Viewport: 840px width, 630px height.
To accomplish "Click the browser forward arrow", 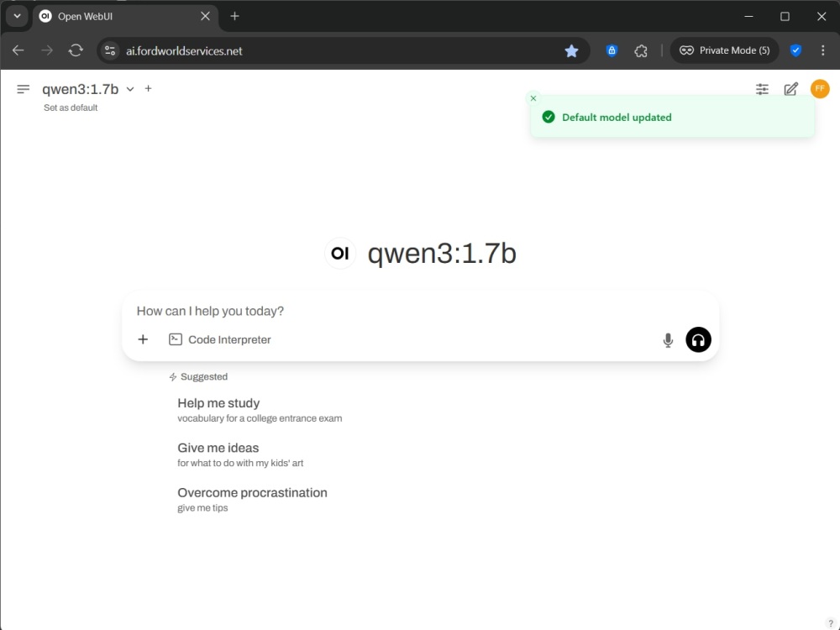I will click(x=47, y=50).
